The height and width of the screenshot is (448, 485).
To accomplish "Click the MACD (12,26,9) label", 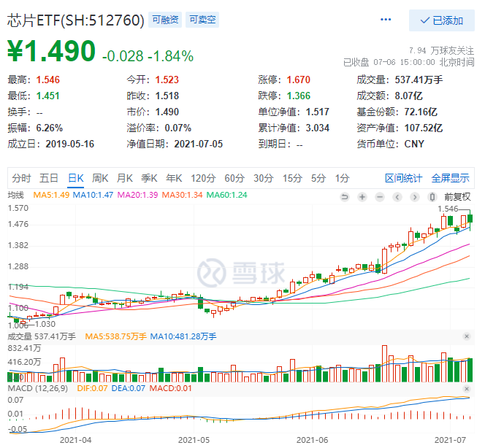I will pyautogui.click(x=38, y=388).
